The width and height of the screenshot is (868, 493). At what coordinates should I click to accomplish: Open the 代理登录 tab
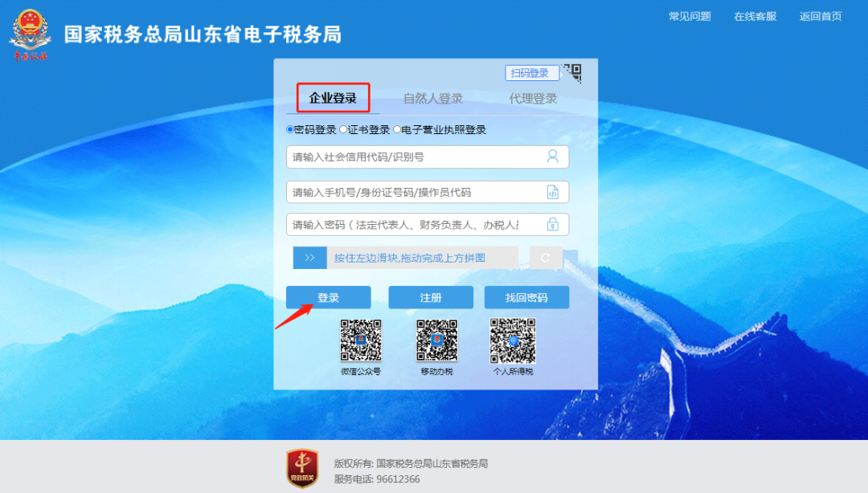533,99
